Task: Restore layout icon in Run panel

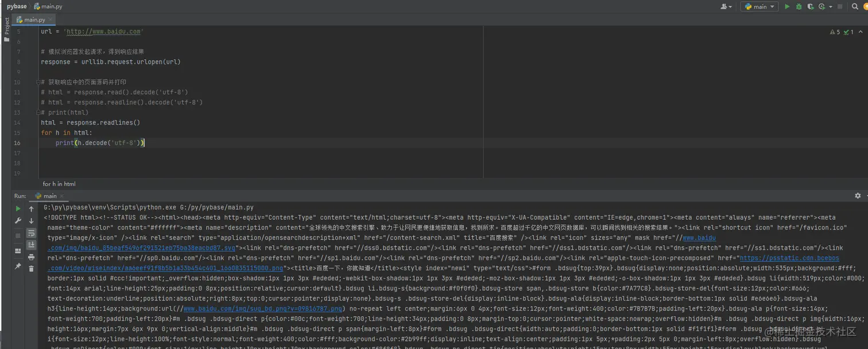Action: pos(18,251)
